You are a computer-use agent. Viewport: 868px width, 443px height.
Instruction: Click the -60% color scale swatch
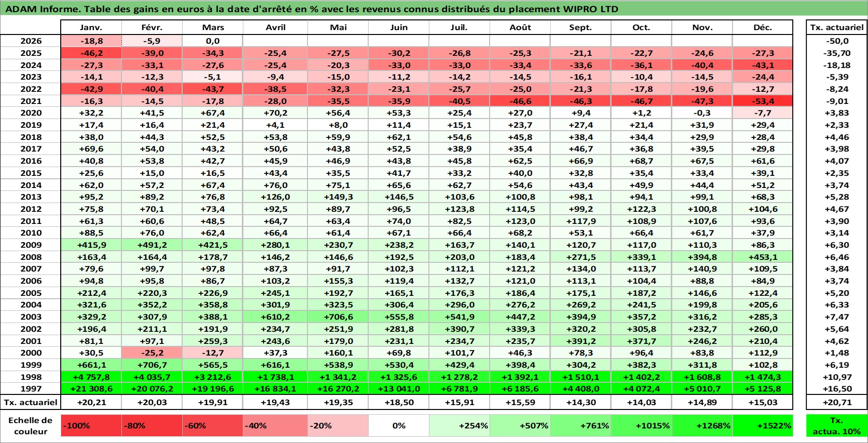click(x=213, y=426)
